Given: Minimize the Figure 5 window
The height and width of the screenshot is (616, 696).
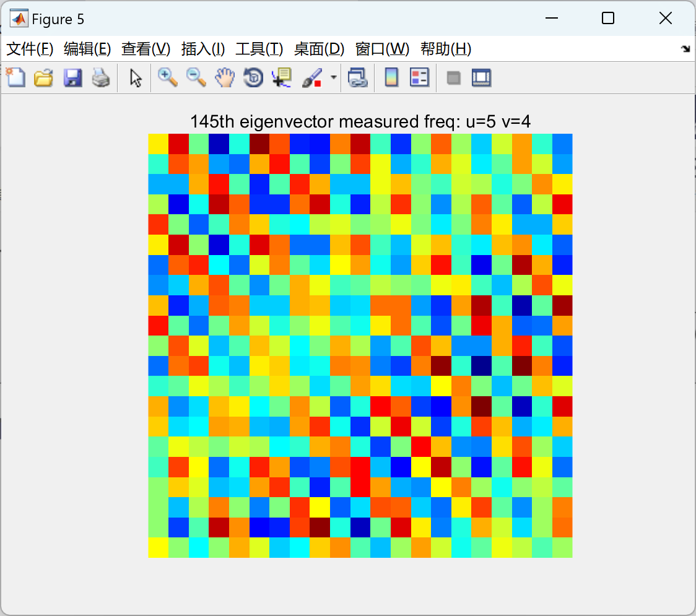Looking at the screenshot, I should point(551,18).
